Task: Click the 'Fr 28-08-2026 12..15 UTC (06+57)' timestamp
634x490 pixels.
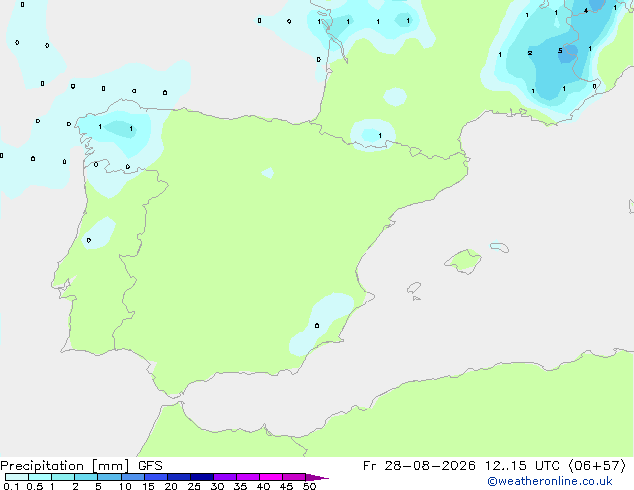Action: [495, 466]
